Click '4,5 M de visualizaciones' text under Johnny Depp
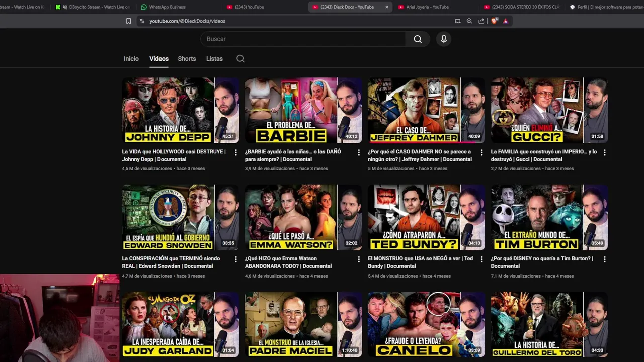This screenshot has height=362, width=644. point(147,169)
